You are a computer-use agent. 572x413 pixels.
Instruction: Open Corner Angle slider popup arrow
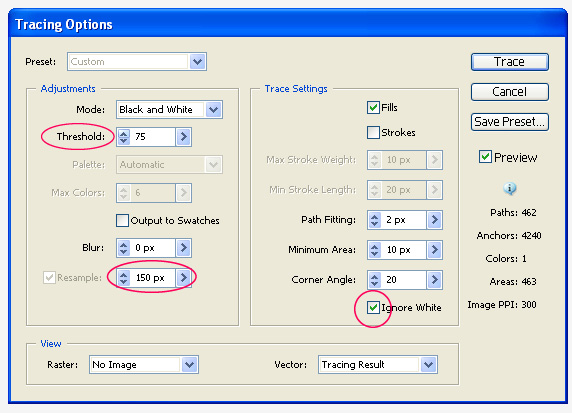(434, 280)
